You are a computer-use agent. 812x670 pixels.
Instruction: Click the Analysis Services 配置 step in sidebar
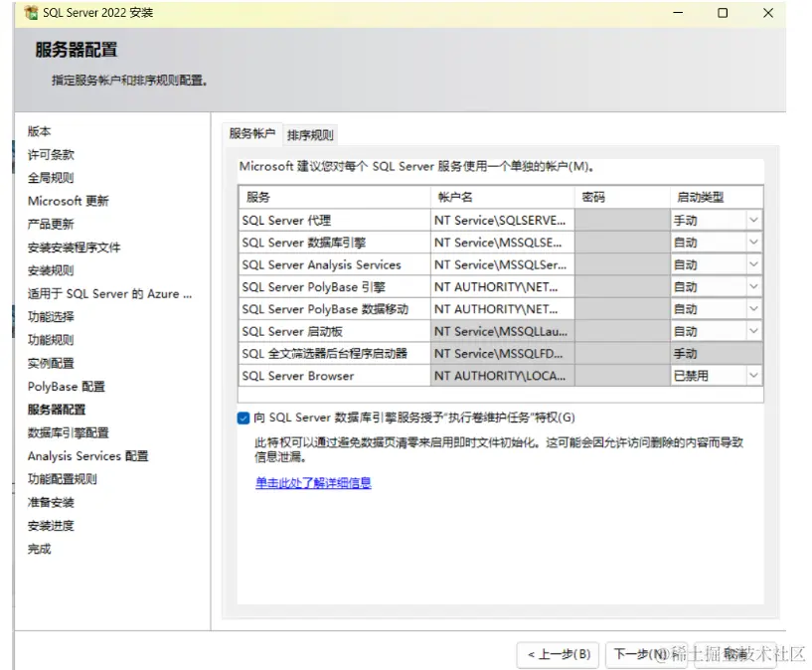(88, 456)
